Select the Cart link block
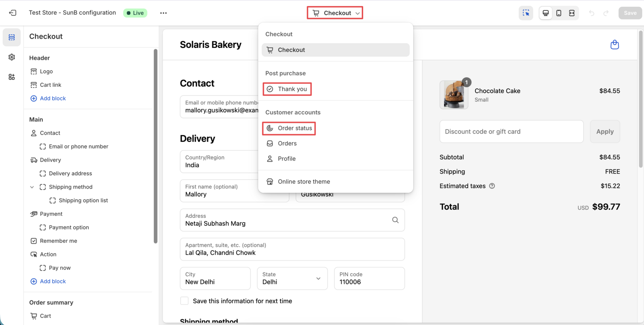Viewport: 644px width, 325px height. (51, 85)
